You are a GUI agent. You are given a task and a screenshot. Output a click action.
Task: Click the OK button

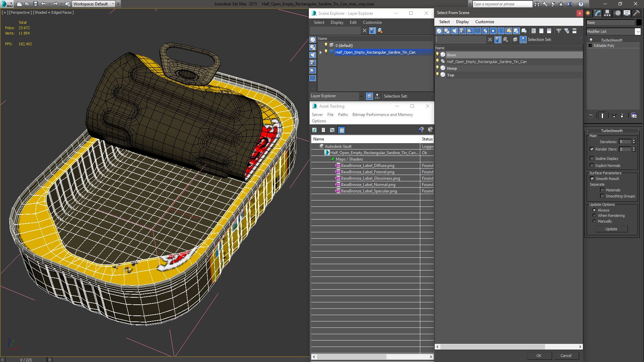539,356
